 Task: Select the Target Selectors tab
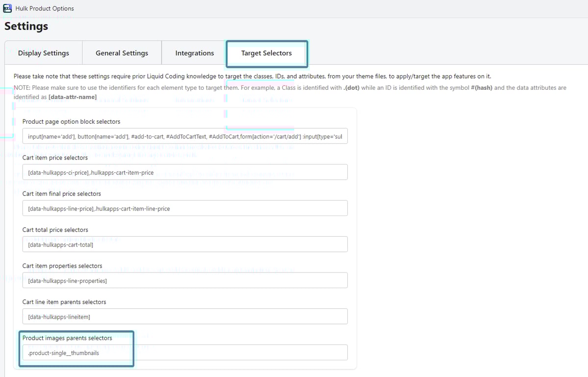[266, 53]
